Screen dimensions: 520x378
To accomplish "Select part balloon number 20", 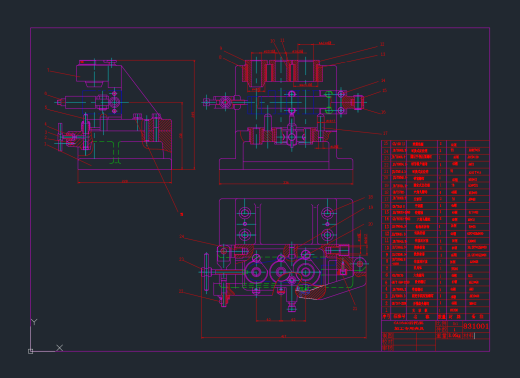I will tap(370, 224).
